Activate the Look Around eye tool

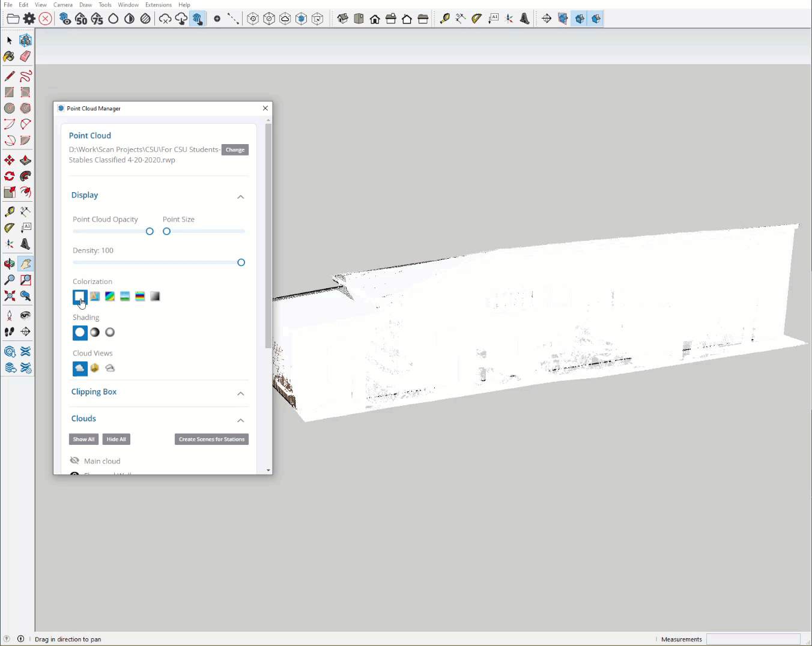tap(25, 315)
